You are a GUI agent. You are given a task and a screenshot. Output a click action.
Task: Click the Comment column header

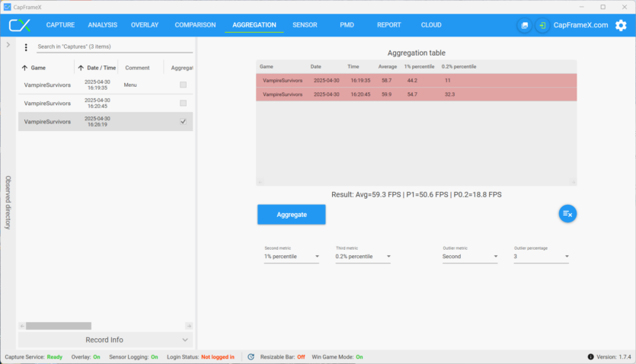point(137,68)
